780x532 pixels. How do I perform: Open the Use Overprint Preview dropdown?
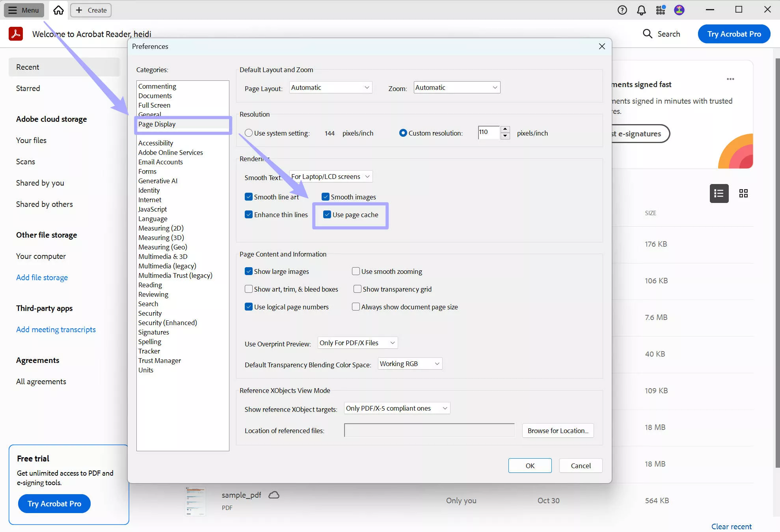coord(357,342)
